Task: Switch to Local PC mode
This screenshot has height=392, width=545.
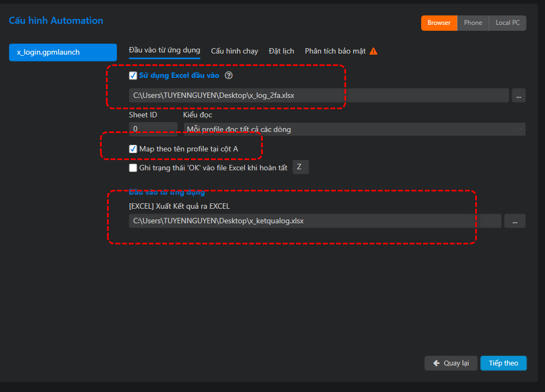Action: 507,23
